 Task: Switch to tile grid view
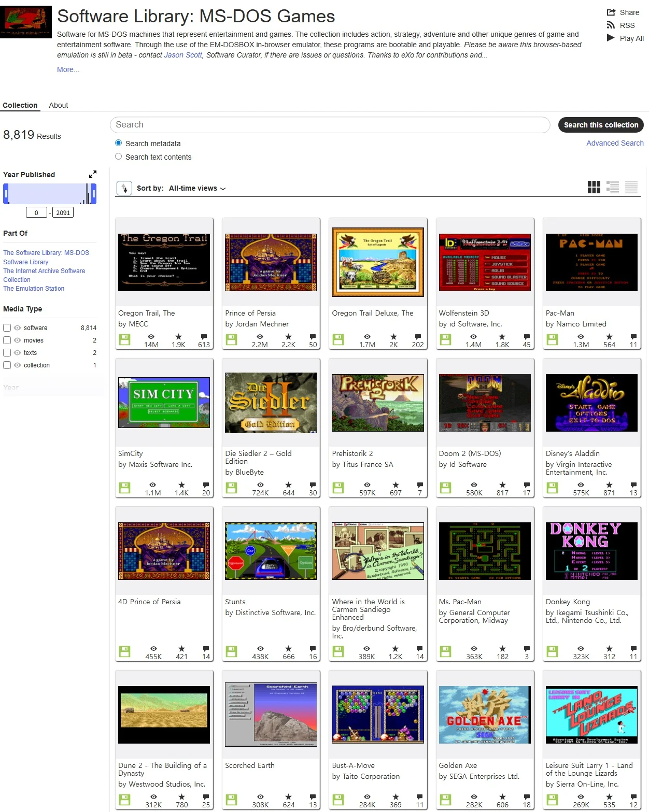point(594,187)
